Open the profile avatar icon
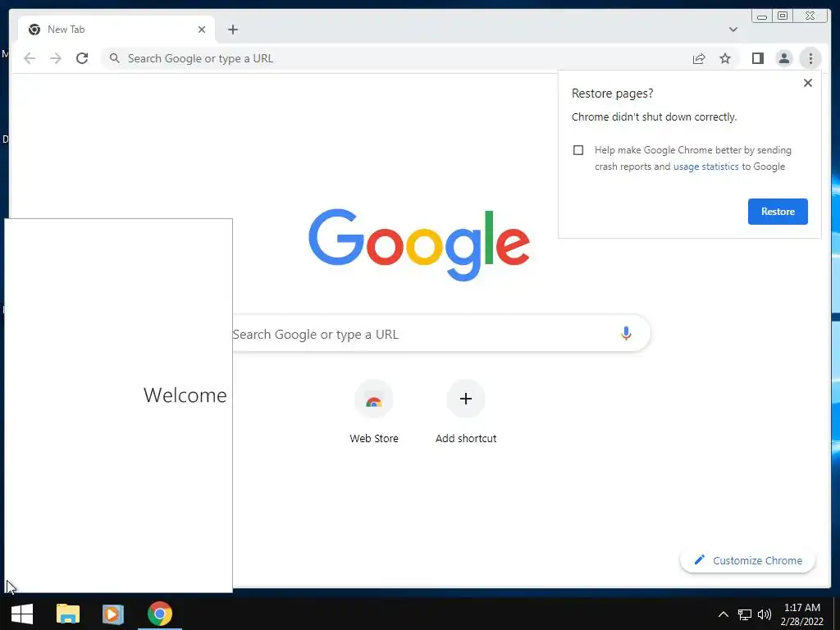The width and height of the screenshot is (840, 630). (x=783, y=58)
